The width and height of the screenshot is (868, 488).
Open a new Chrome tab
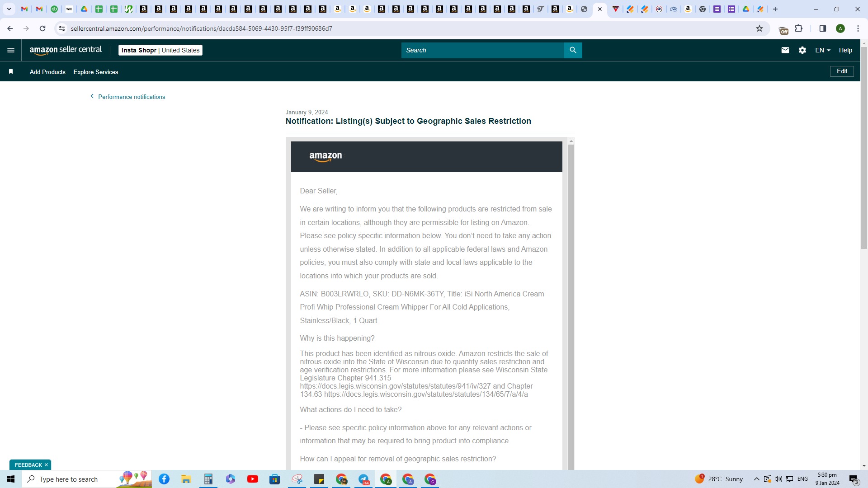775,9
